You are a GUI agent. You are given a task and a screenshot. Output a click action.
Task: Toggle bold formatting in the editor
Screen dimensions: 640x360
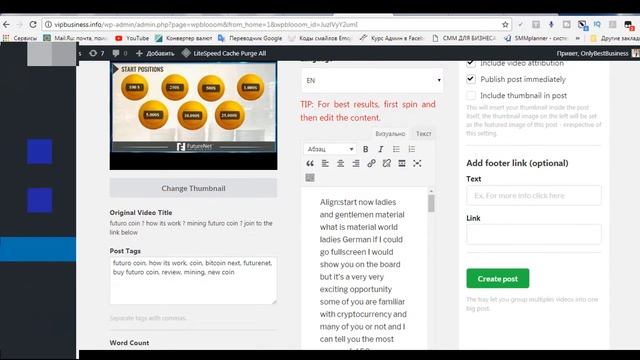[365, 149]
